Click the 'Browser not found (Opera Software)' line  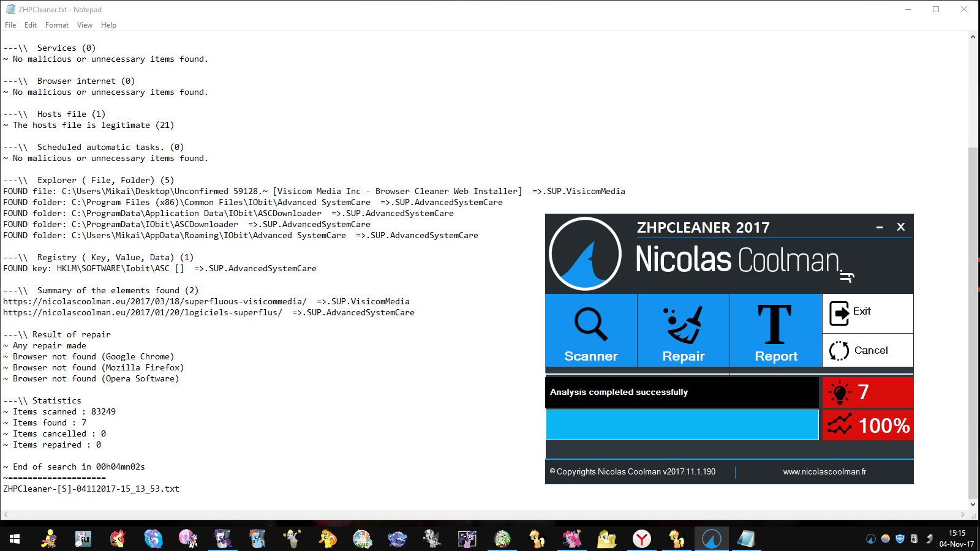click(91, 378)
